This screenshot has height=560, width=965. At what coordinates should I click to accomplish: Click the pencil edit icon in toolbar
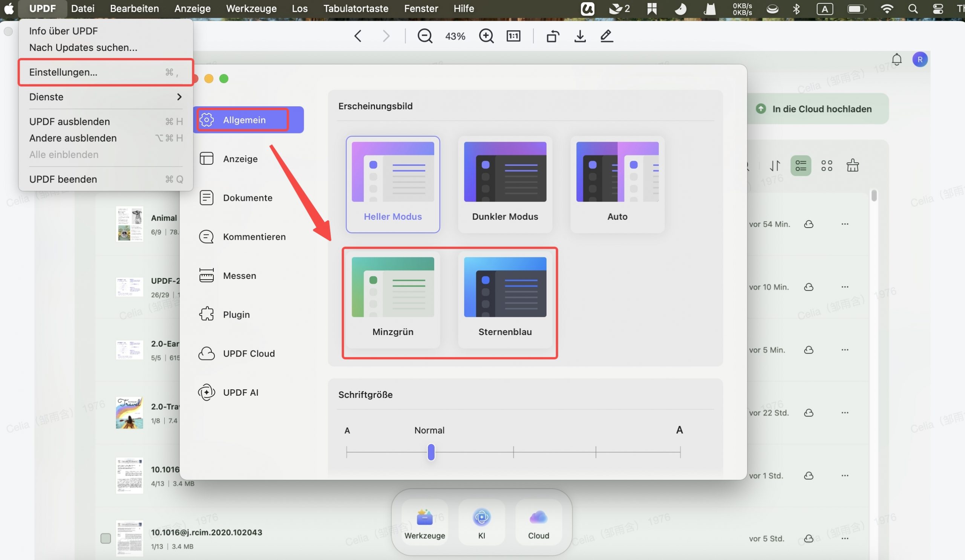tap(607, 36)
